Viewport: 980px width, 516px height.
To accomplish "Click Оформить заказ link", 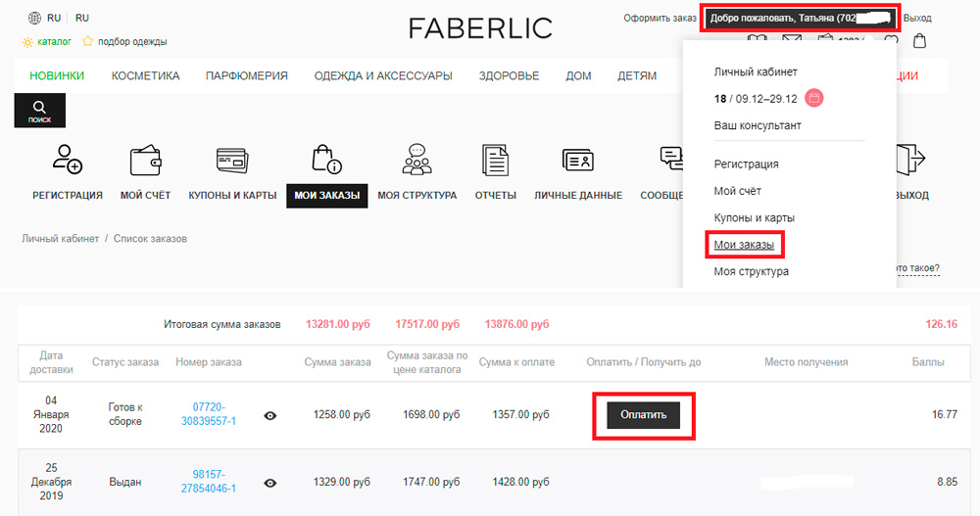I will tap(660, 19).
